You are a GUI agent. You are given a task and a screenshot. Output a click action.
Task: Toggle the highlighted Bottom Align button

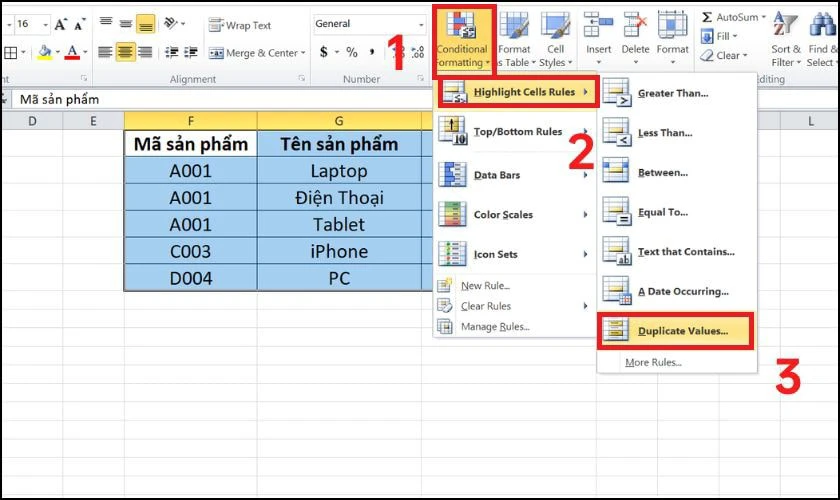tap(146, 24)
